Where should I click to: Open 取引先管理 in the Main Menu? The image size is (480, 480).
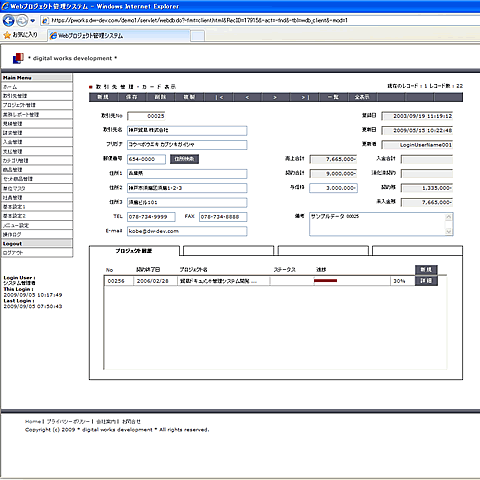click(37, 96)
